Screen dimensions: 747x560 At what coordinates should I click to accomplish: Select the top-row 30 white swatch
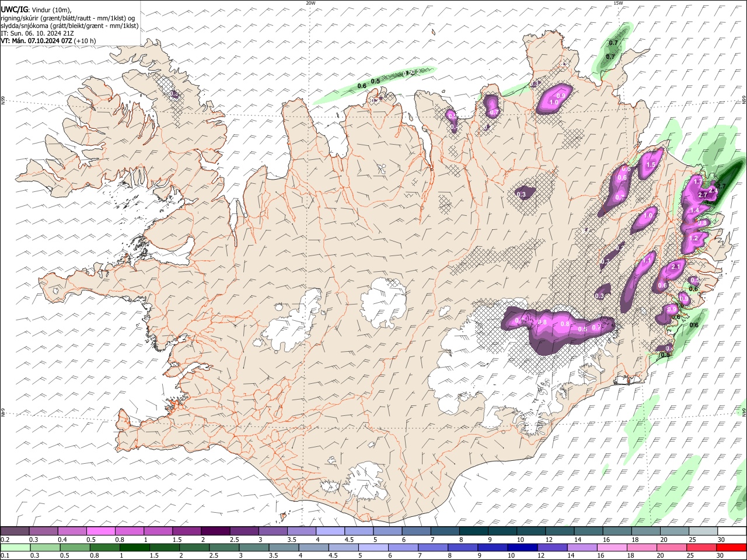point(732,531)
